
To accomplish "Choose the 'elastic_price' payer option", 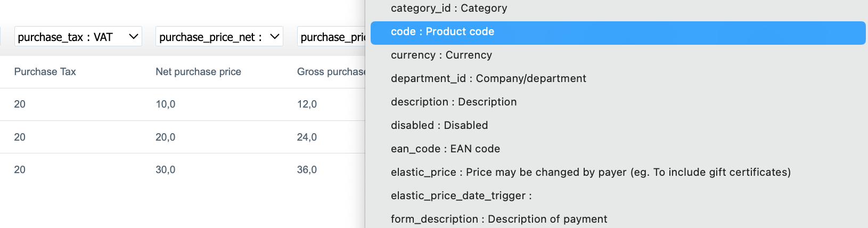I will click(591, 172).
